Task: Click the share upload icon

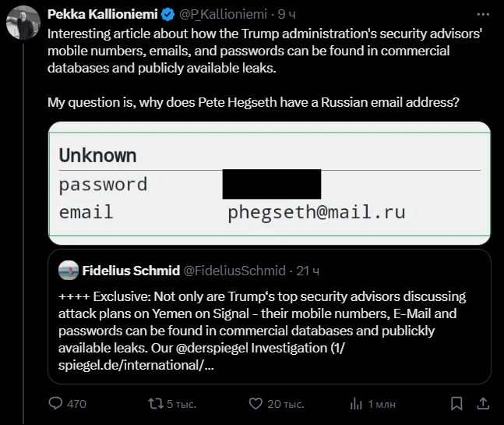Action: click(483, 403)
